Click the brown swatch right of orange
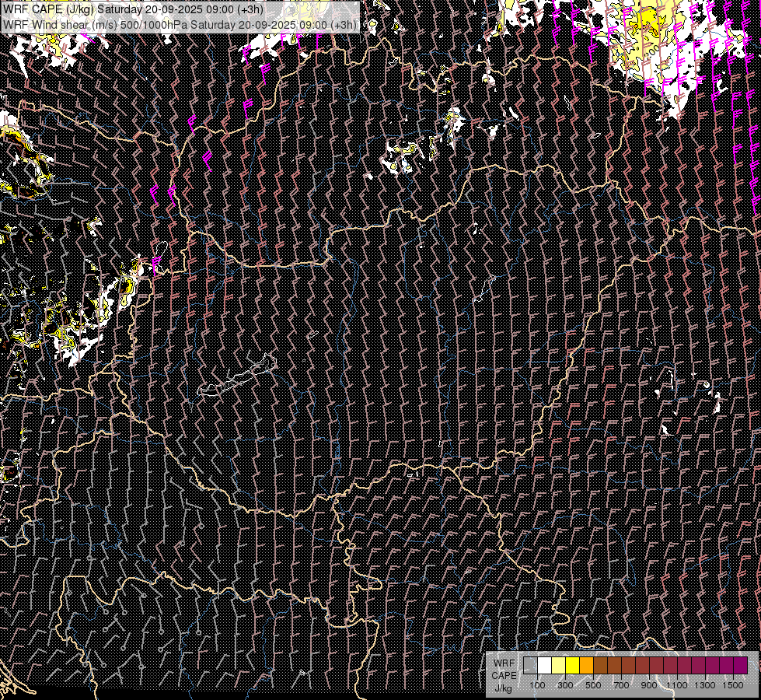 click(x=600, y=665)
